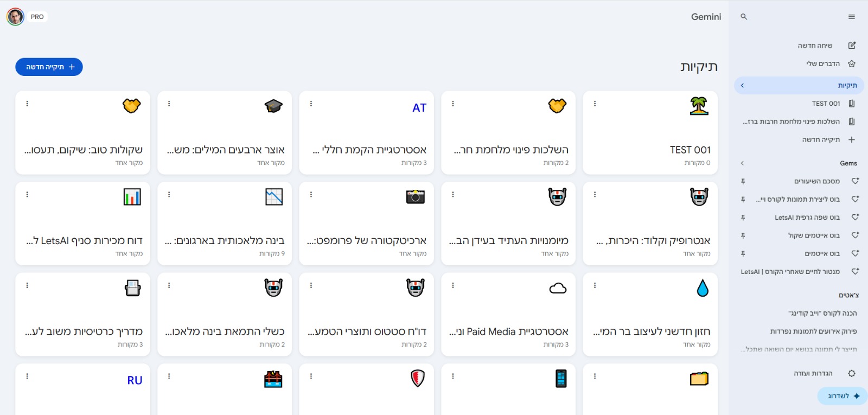Viewport: 868px width, 415px height.
Task: Unpin the בוט שפה גרפית LetsAI gem
Action: tap(743, 218)
